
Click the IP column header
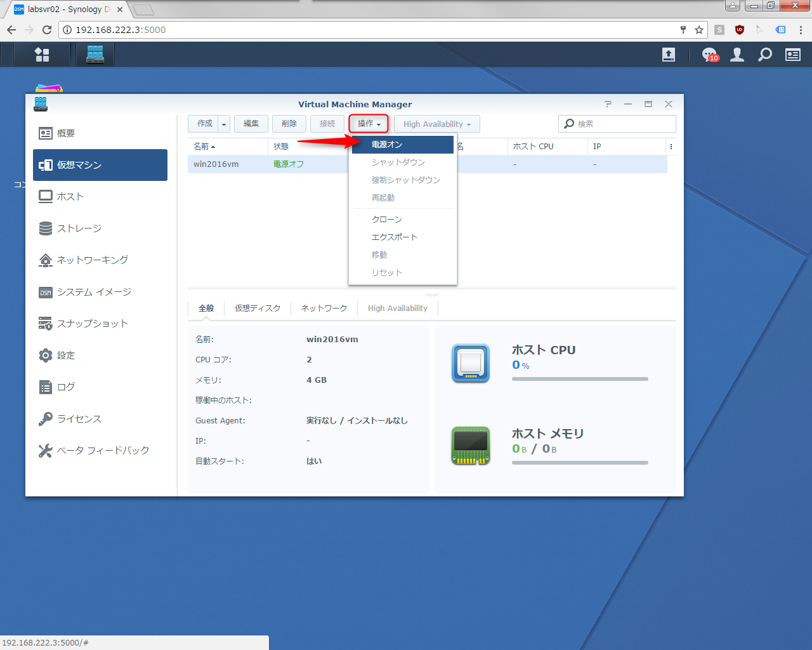point(627,147)
